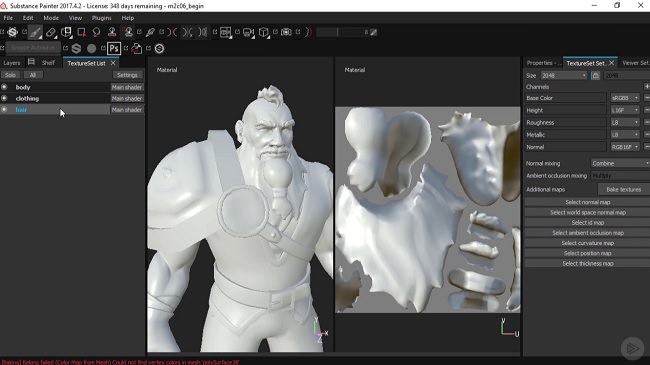Viewport: 650px width, 365px height.
Task: Select the Material Picker tool
Action: click(128, 32)
